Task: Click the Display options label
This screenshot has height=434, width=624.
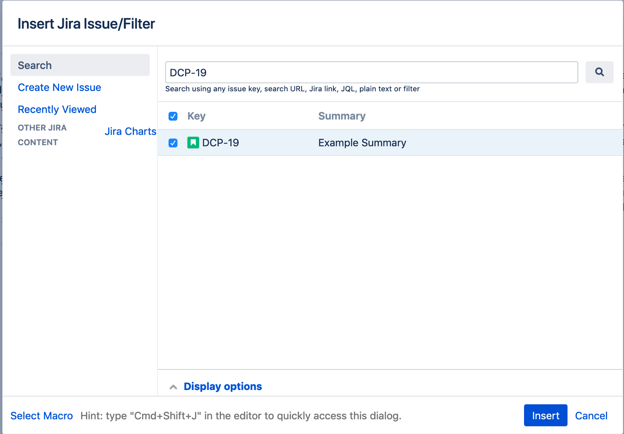Action: pos(222,386)
